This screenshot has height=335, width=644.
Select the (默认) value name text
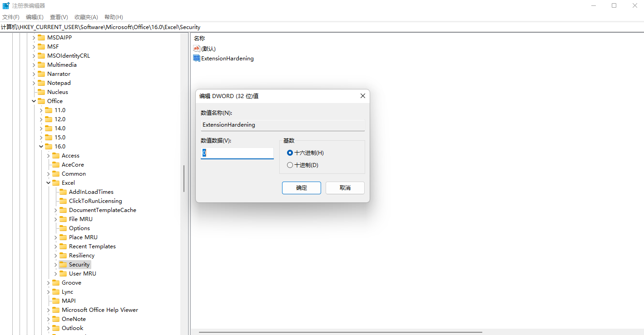coord(208,49)
